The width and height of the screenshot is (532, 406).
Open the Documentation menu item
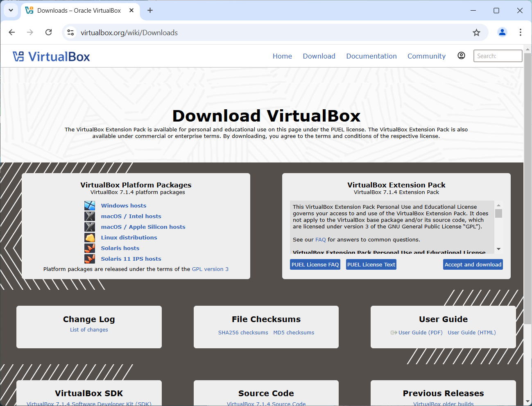[x=371, y=56]
